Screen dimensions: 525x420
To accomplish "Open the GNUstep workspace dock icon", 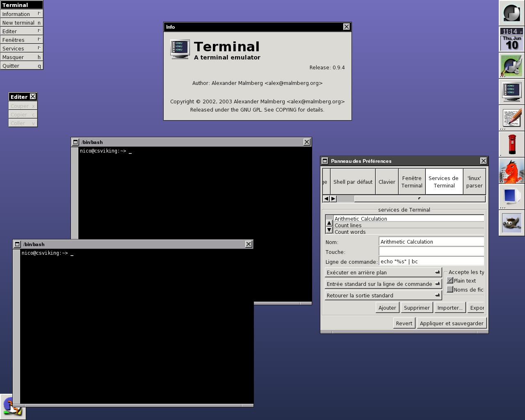I will coord(511,13).
